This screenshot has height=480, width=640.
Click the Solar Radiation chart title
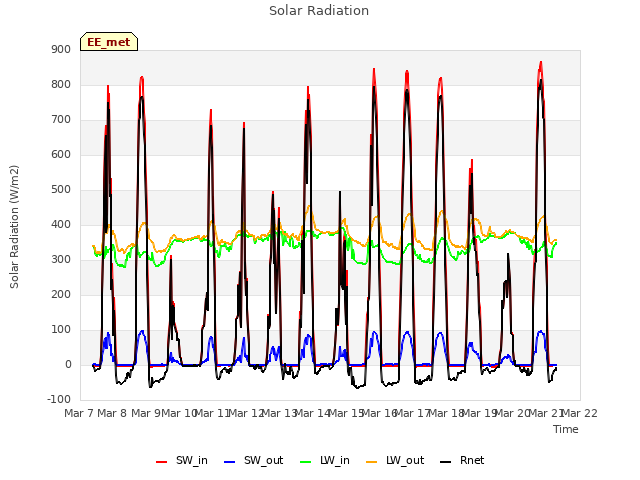319,11
